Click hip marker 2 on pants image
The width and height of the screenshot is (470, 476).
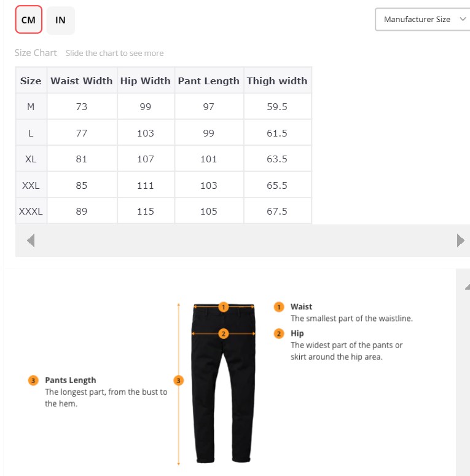224,334
